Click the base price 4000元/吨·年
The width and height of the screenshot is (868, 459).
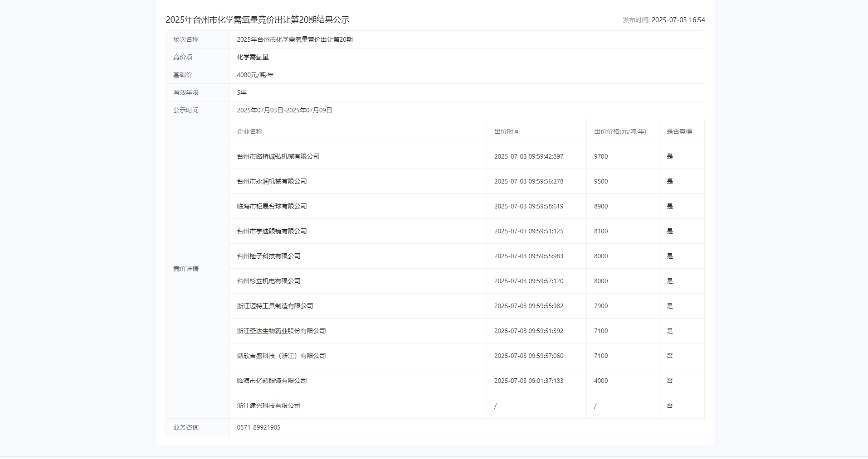tap(255, 75)
